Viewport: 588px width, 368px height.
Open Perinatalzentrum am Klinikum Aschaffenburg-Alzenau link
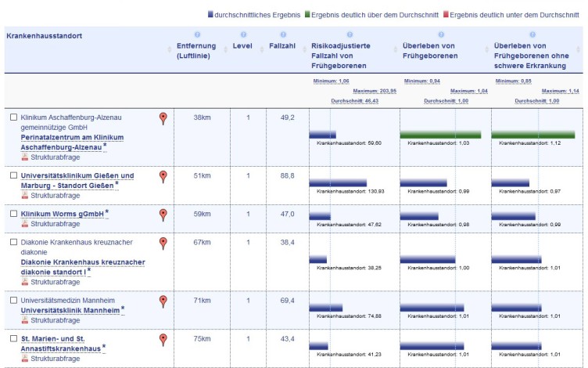pyautogui.click(x=72, y=143)
